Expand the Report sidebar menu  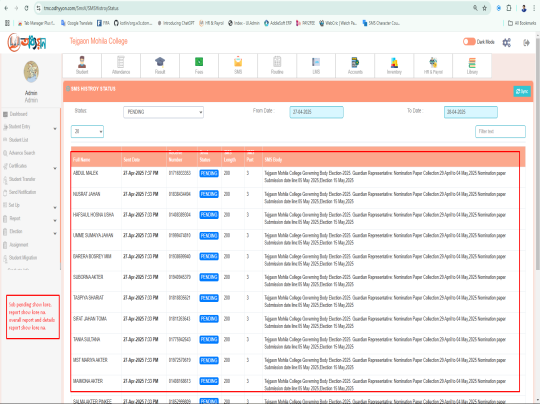pyautogui.click(x=30, y=219)
